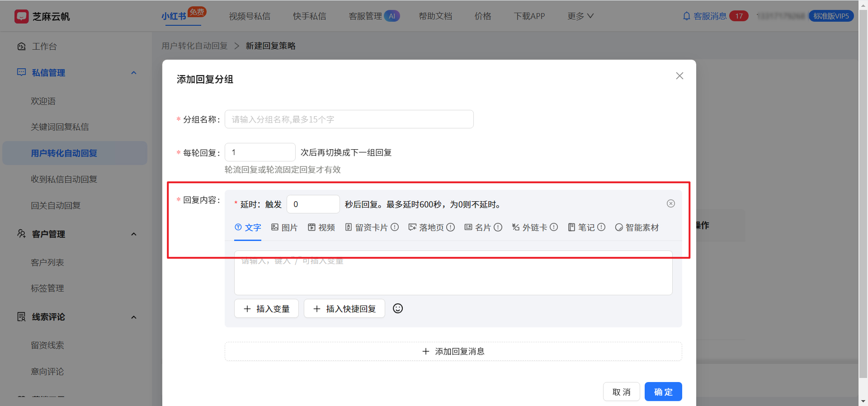Click the 插入变量 button

266,308
